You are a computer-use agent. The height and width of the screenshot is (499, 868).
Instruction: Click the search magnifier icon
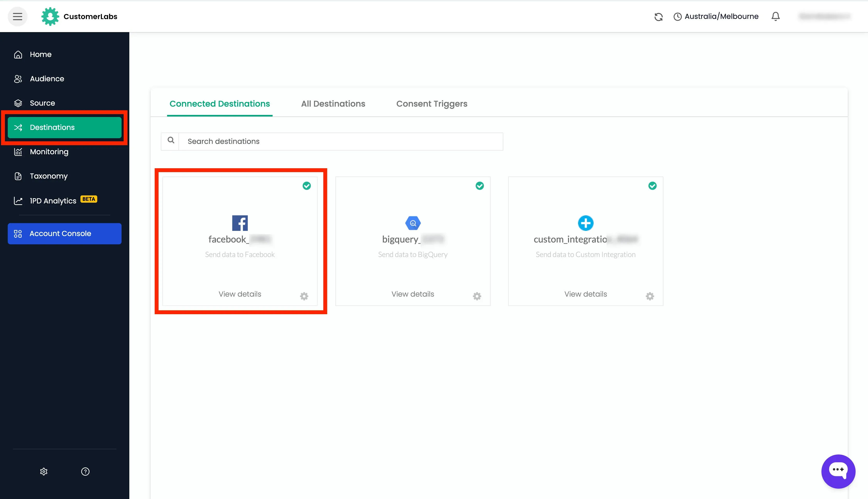[170, 141]
